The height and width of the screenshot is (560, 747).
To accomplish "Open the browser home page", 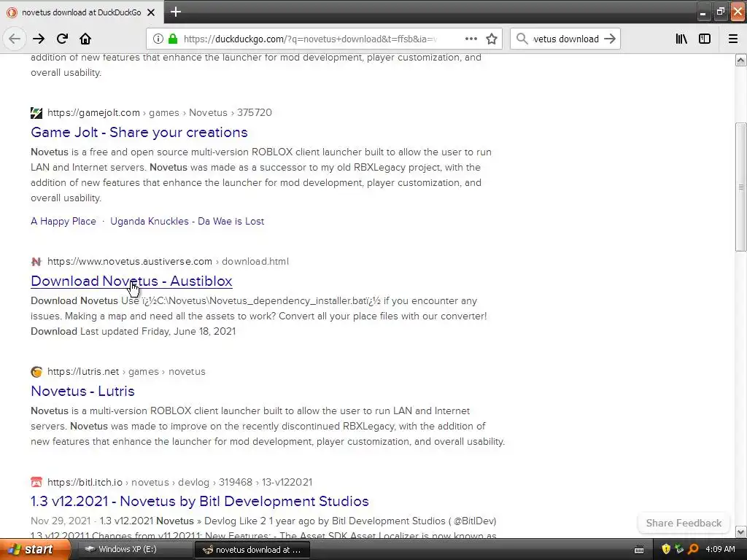I will point(85,39).
